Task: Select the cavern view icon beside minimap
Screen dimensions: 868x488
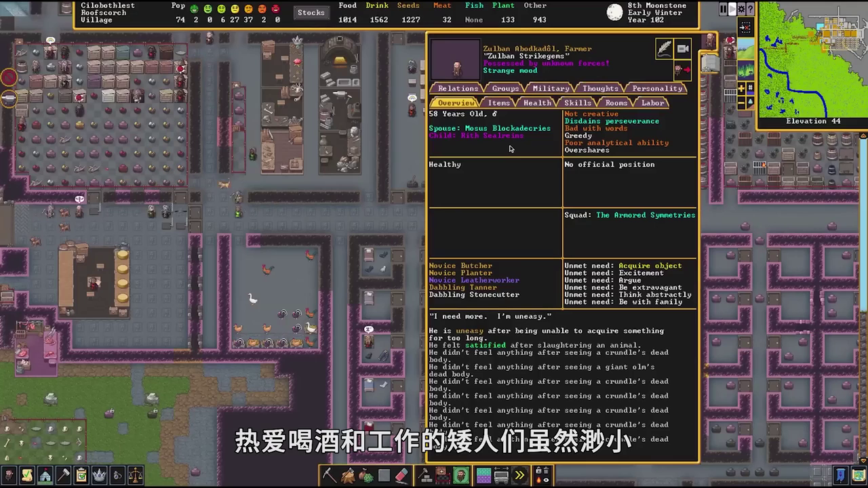Action: pyautogui.click(x=745, y=70)
